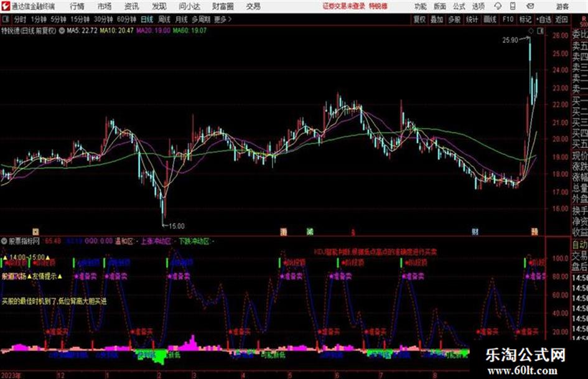
Task: Open the 问小达 menu
Action: [x=189, y=6]
